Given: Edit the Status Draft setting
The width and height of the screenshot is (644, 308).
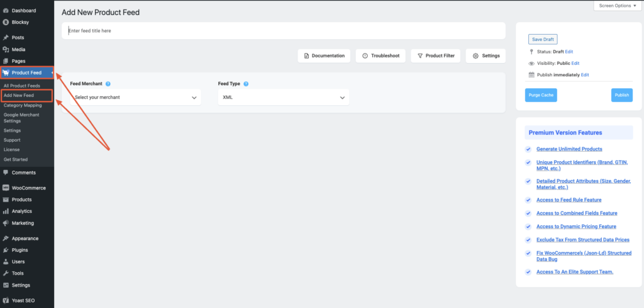Looking at the screenshot, I should (x=569, y=52).
